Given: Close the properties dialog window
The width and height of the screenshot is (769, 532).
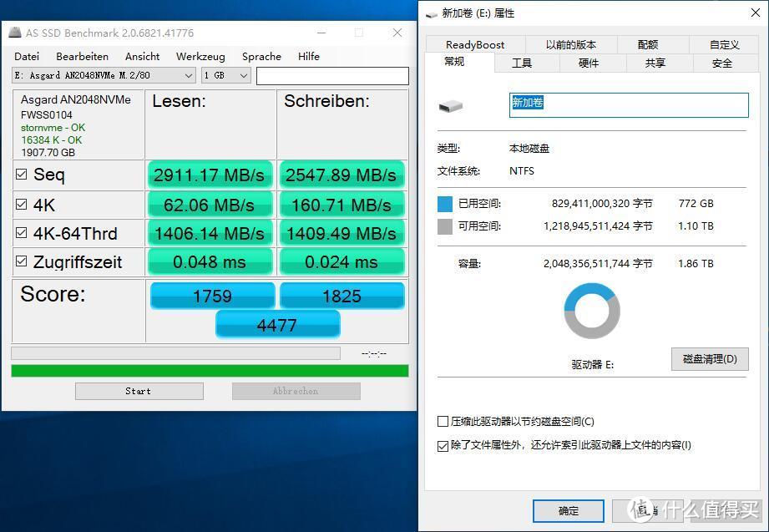Looking at the screenshot, I should click(756, 13).
